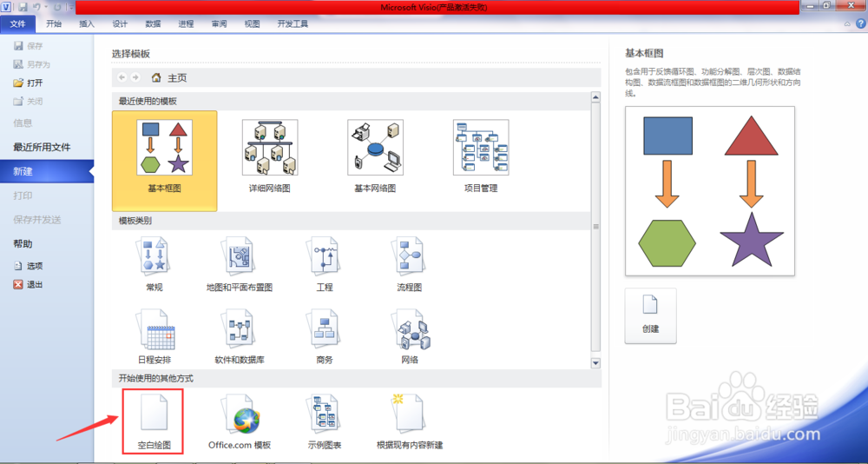868x464 pixels.
Task: Open 示例图表 sample diagrams
Action: pyautogui.click(x=325, y=421)
